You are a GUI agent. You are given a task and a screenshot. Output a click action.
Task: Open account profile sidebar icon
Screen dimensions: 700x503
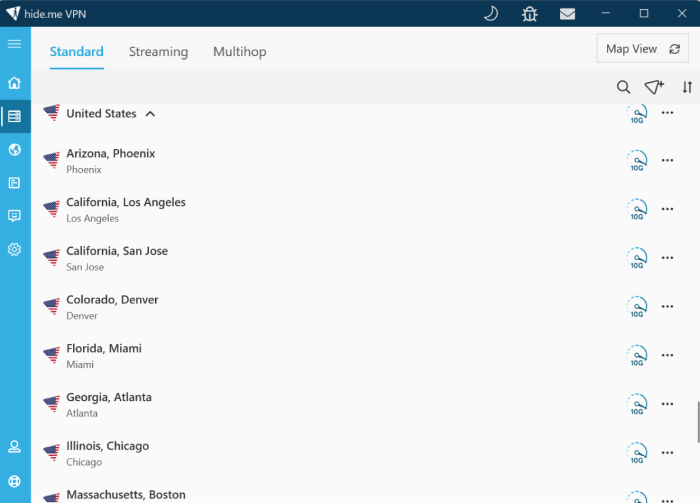click(x=14, y=446)
